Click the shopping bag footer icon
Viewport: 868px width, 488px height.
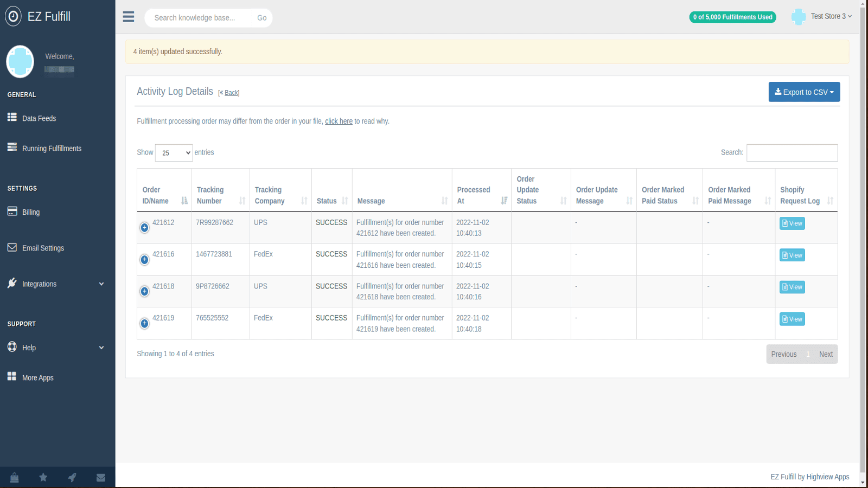pos(14,477)
